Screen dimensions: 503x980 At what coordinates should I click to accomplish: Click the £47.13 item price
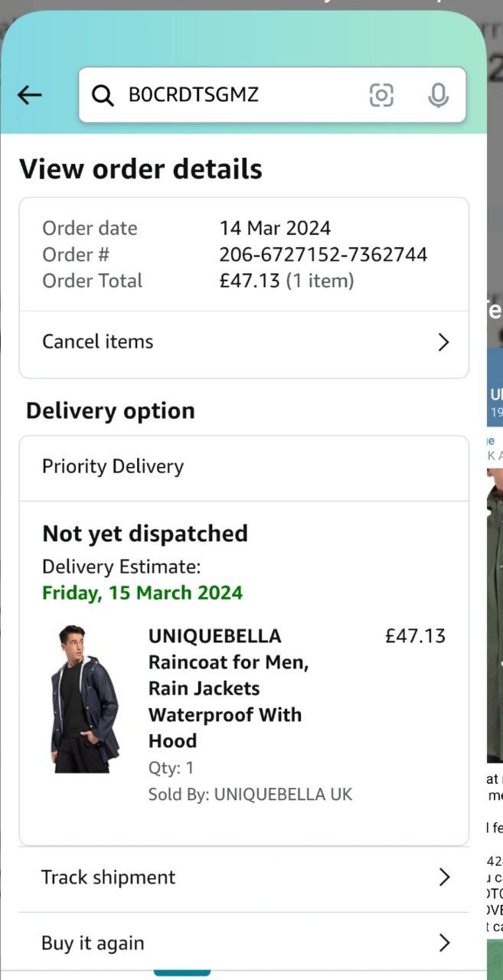(415, 636)
